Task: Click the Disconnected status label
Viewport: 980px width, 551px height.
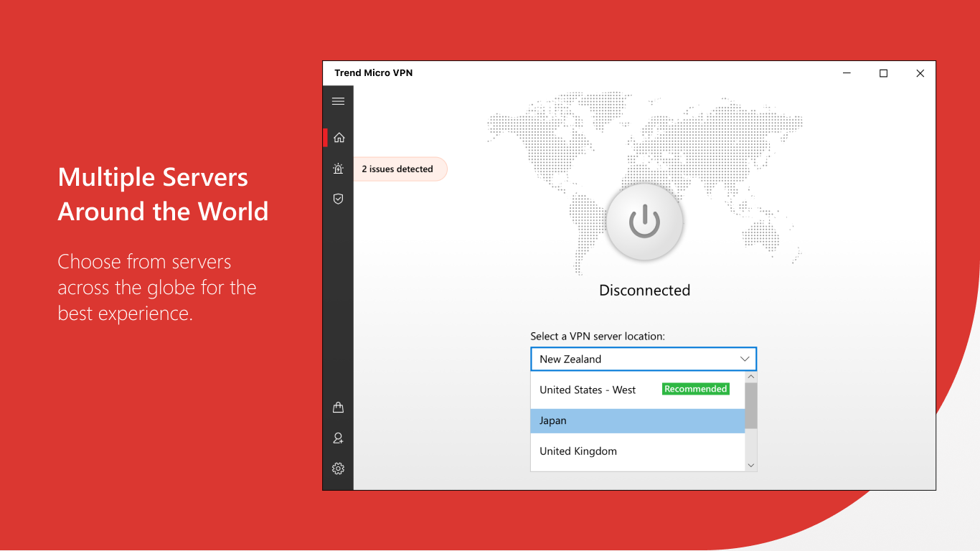Action: pyautogui.click(x=644, y=290)
